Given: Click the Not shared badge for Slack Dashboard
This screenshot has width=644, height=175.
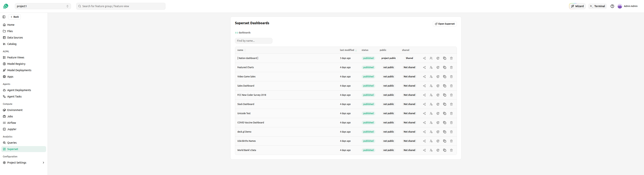Looking at the screenshot, I should pos(409,104).
